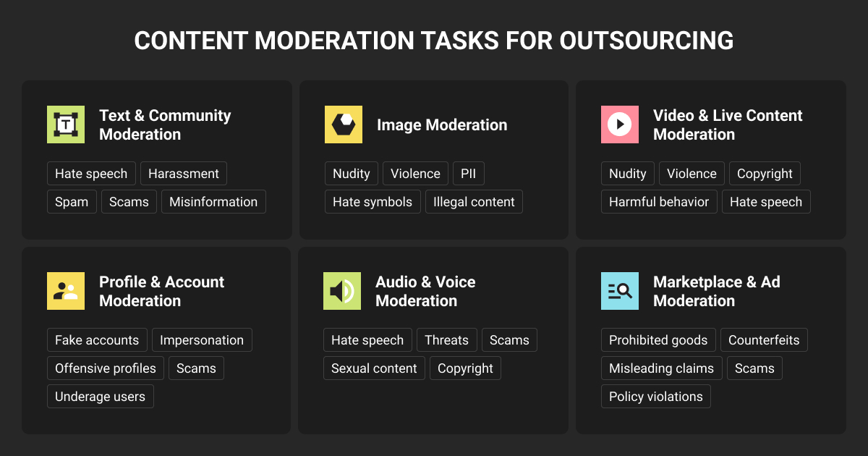Click the Profile & Account Moderation people icon
The image size is (868, 456).
pyautogui.click(x=66, y=291)
